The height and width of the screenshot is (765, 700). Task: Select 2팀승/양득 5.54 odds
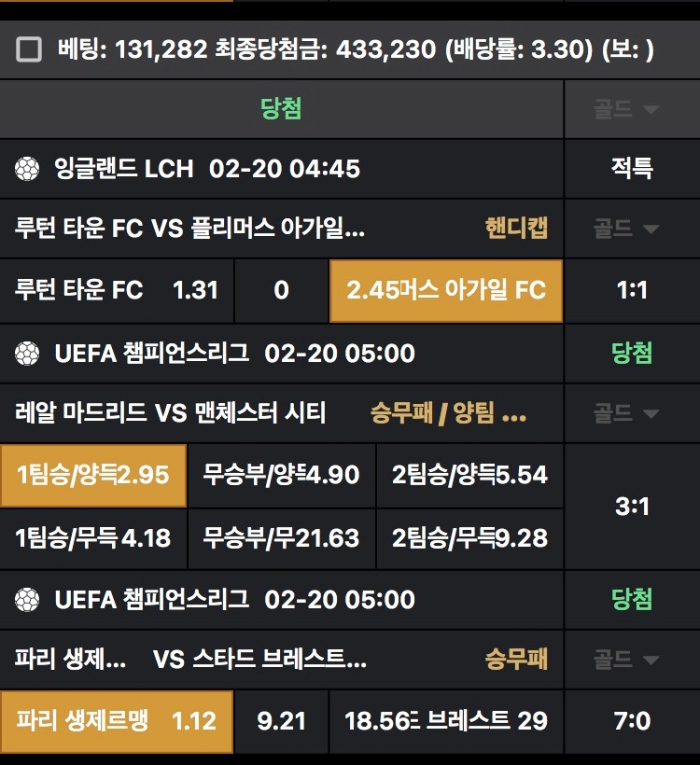(x=469, y=475)
